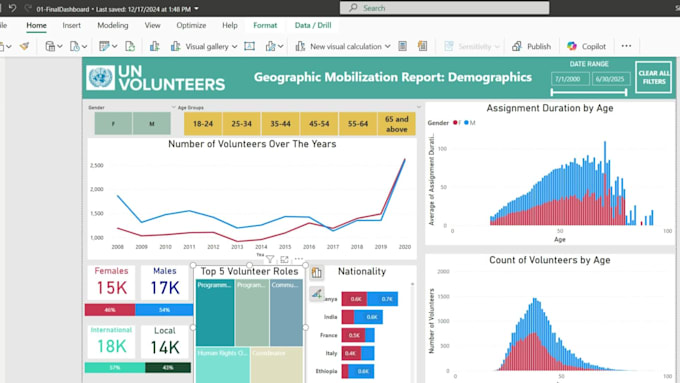Viewport: 680px width, 383px height.
Task: Click the Copilot icon in ribbon
Action: [x=572, y=46]
